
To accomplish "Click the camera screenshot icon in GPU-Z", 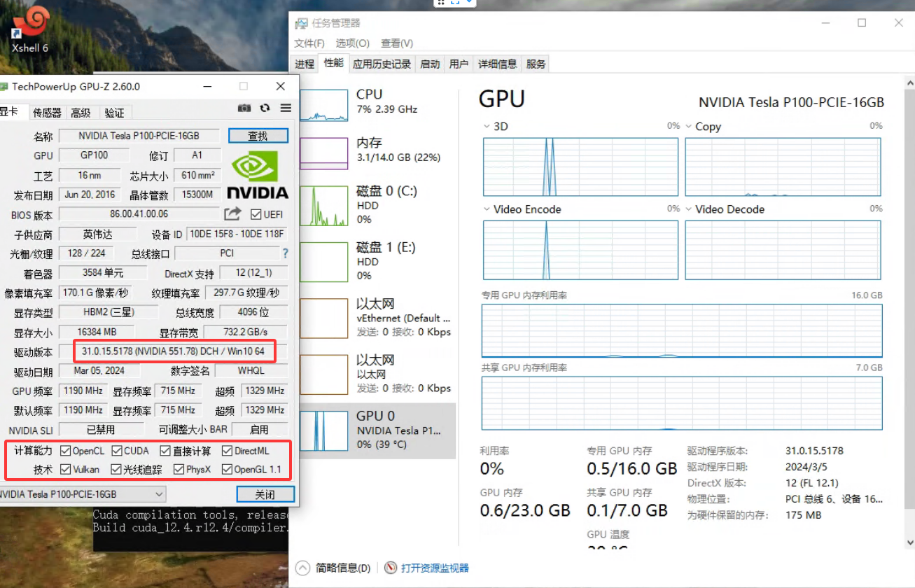I will 244,108.
